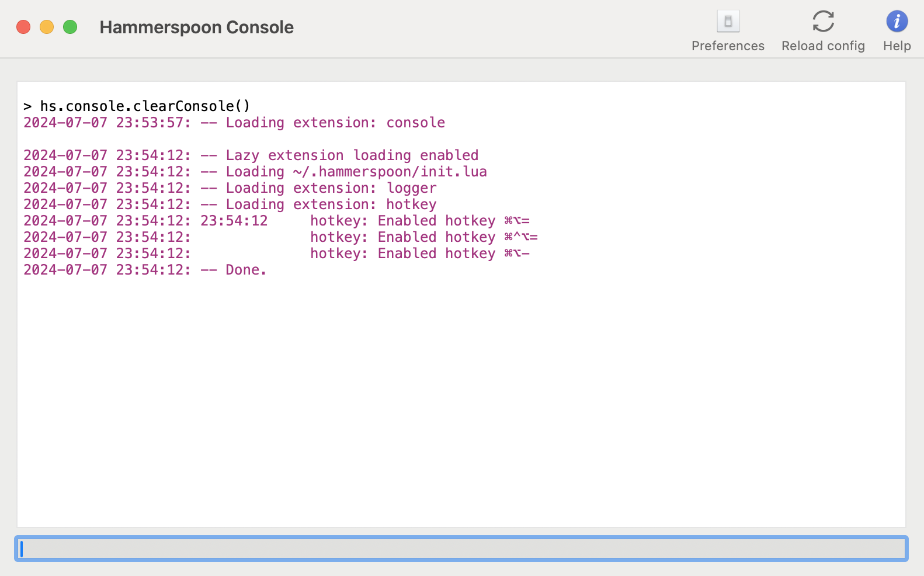
Task: Click the hs.console.clearConsole() command line
Action: tap(137, 106)
